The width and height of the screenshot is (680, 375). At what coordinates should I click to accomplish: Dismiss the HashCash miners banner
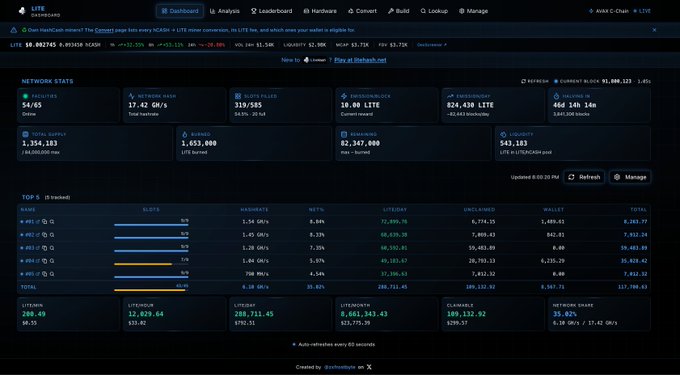coord(654,30)
